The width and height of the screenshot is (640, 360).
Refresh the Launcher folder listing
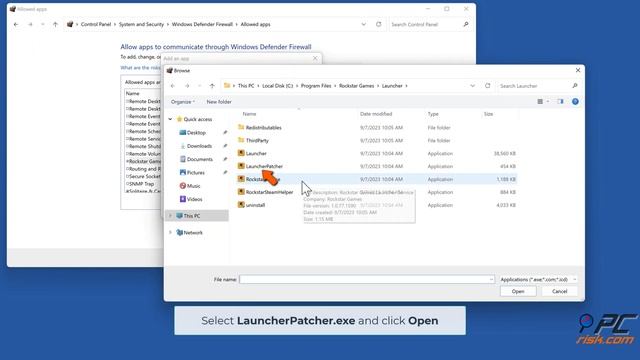coord(487,86)
